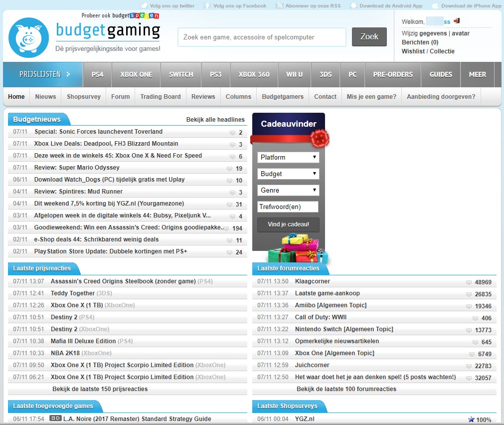504x425 pixels.
Task: Open Bekijk de laatste 150 prijsreacties
Action: point(100,389)
